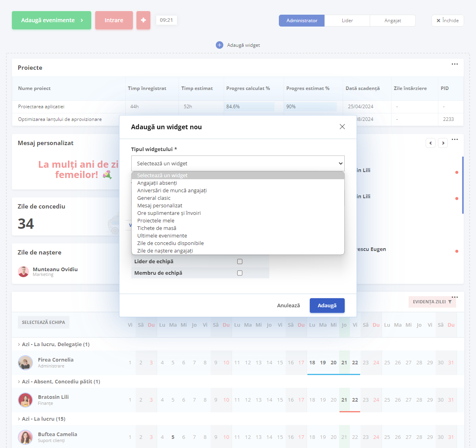Screen dimensions: 476x448
Task: Click the Anulează link
Action: pos(288,305)
